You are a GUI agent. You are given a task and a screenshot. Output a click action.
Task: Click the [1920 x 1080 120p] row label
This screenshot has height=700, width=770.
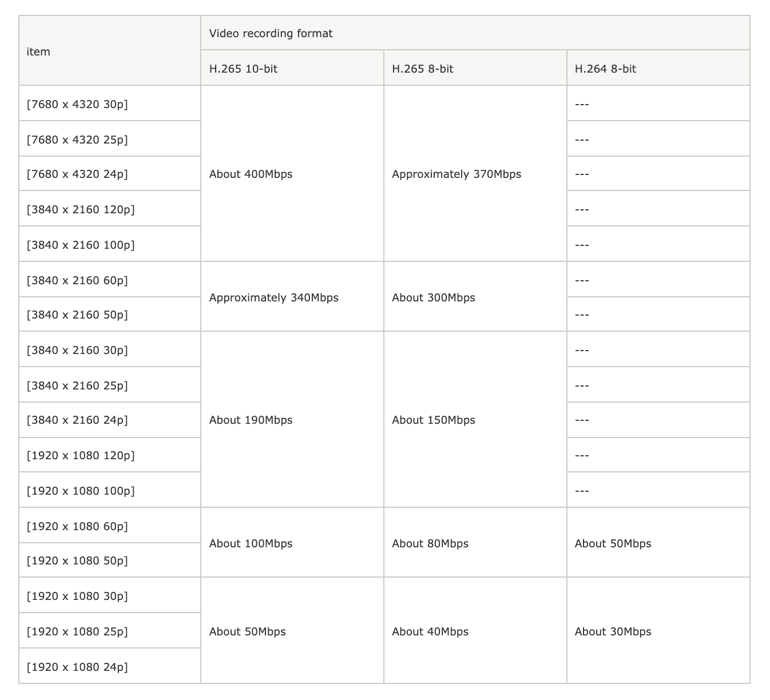click(81, 455)
